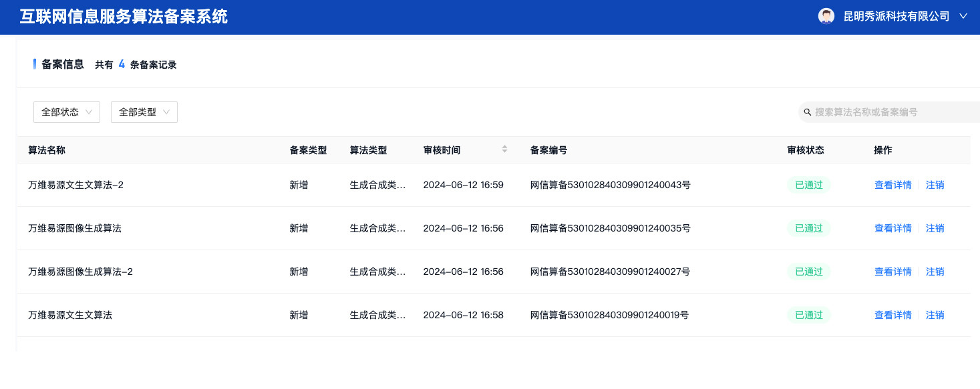Expand account menu chevron beside 昆明秀派科技有限公司
The image size is (980, 389).
tap(963, 17)
